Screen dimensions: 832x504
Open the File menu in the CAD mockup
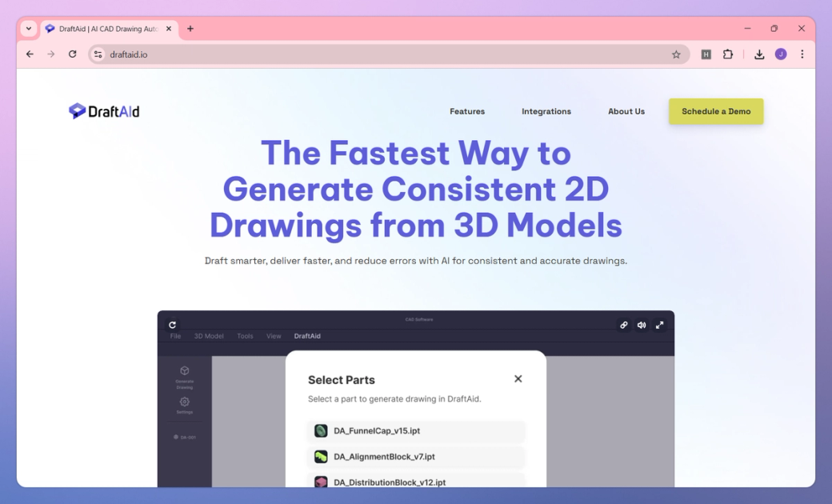[174, 336]
